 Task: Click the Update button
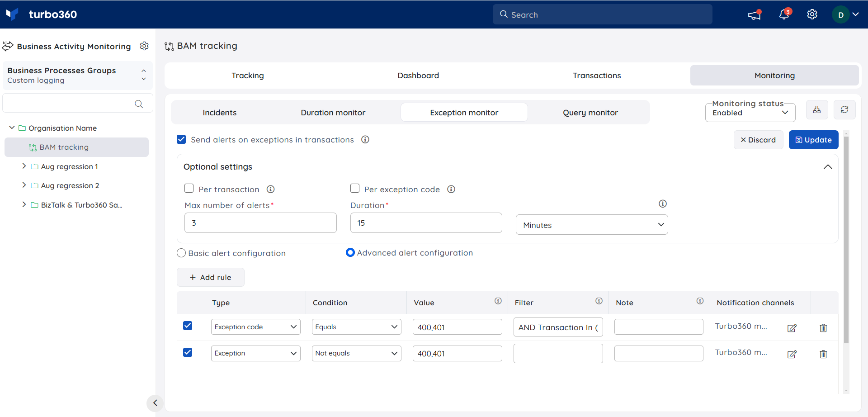point(813,140)
